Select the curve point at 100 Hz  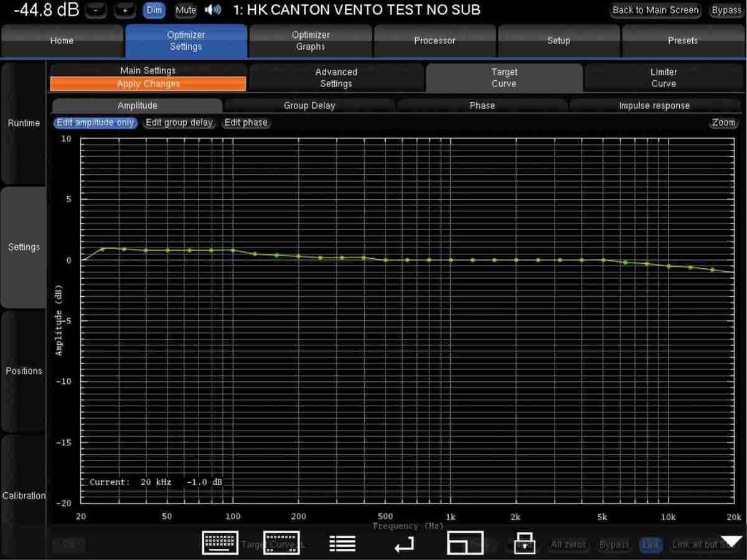(x=233, y=250)
